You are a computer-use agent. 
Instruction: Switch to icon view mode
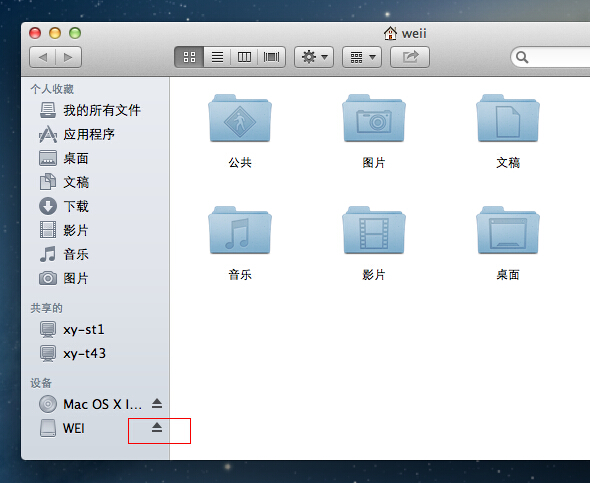(x=189, y=57)
